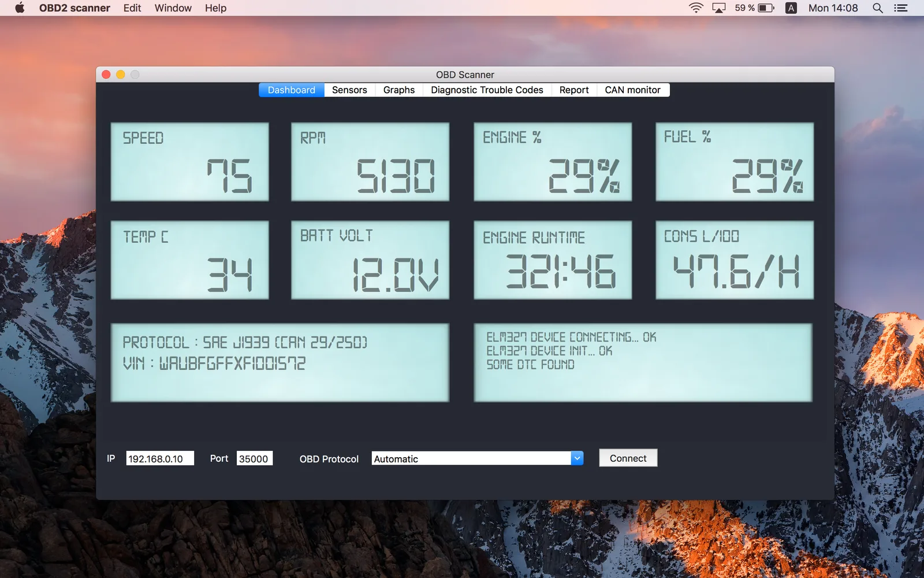Open the Edit menu
Image resolution: width=924 pixels, height=578 pixels.
click(x=132, y=8)
